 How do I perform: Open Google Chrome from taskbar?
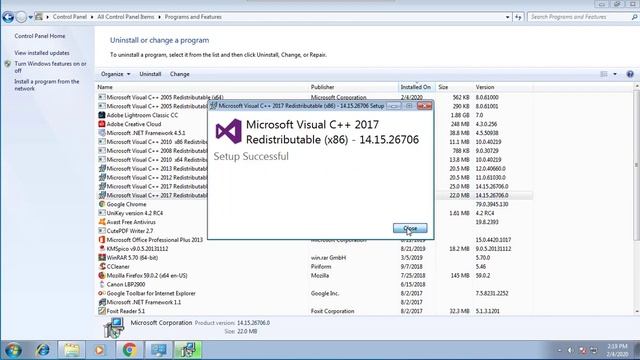pos(129,350)
